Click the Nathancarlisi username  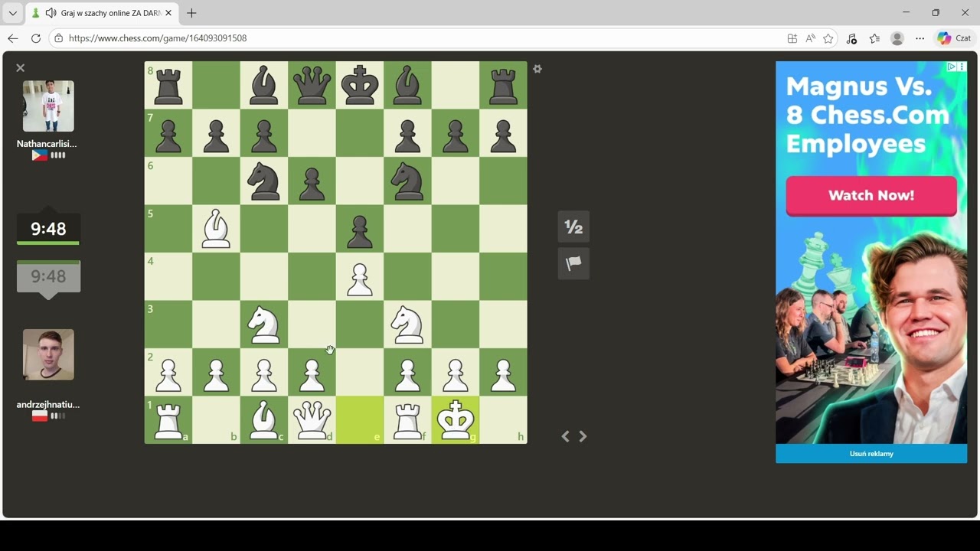(47, 143)
